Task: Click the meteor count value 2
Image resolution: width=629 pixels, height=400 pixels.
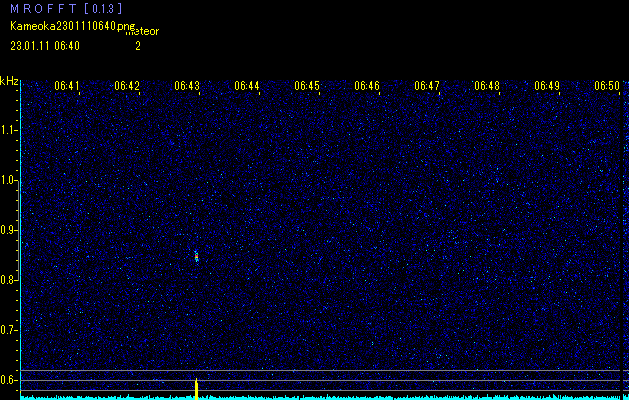Action: 138,46
